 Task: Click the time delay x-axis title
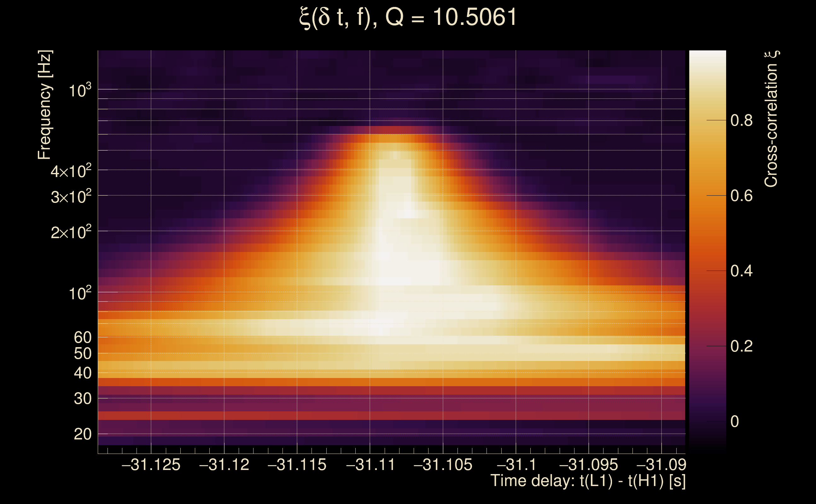point(588,481)
